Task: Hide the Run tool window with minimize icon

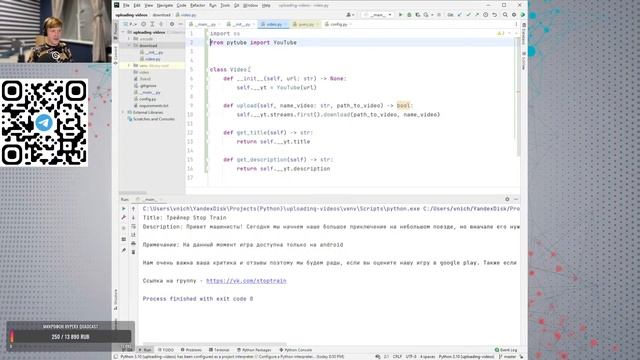Action: (x=516, y=199)
